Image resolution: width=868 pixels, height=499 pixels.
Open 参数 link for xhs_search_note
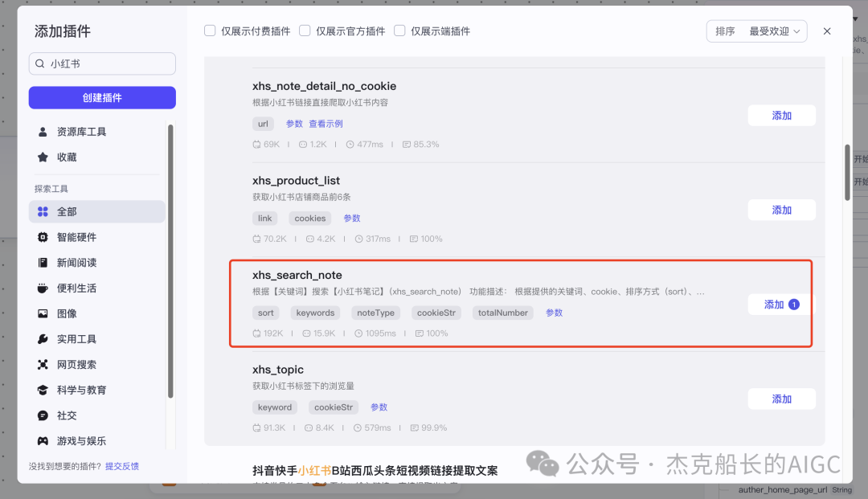click(554, 313)
